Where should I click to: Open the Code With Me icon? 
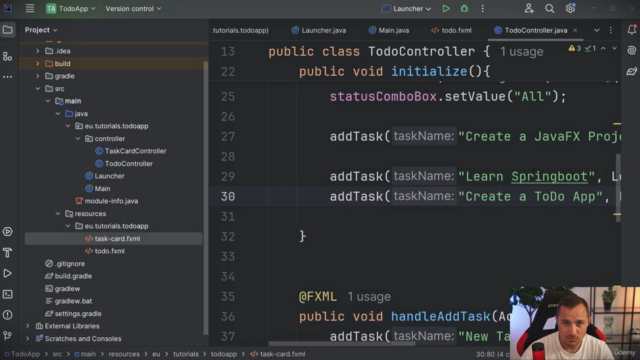click(x=529, y=9)
